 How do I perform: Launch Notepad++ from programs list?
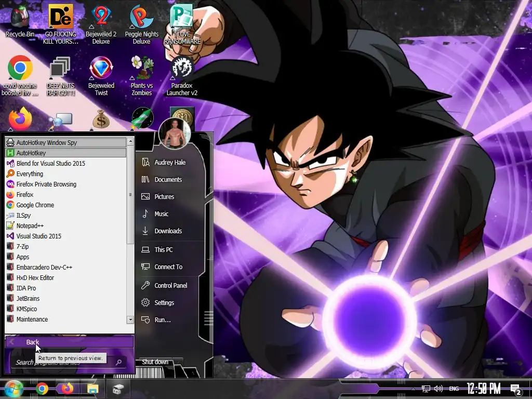[66, 225]
